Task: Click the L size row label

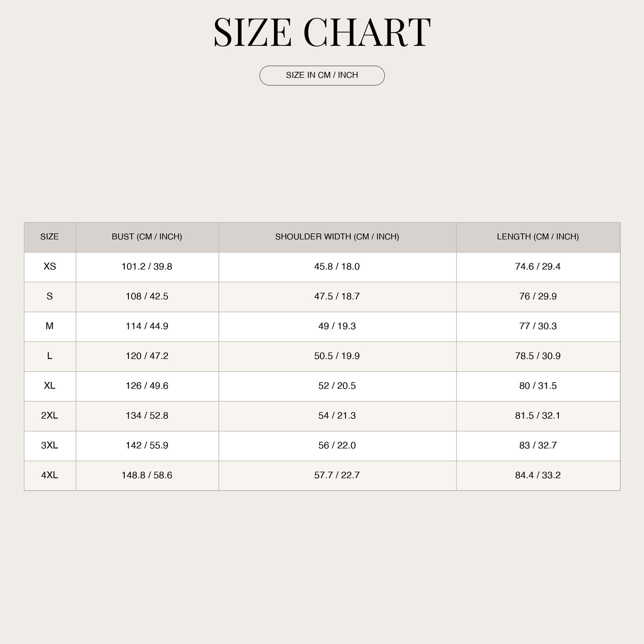Action: 50,356
